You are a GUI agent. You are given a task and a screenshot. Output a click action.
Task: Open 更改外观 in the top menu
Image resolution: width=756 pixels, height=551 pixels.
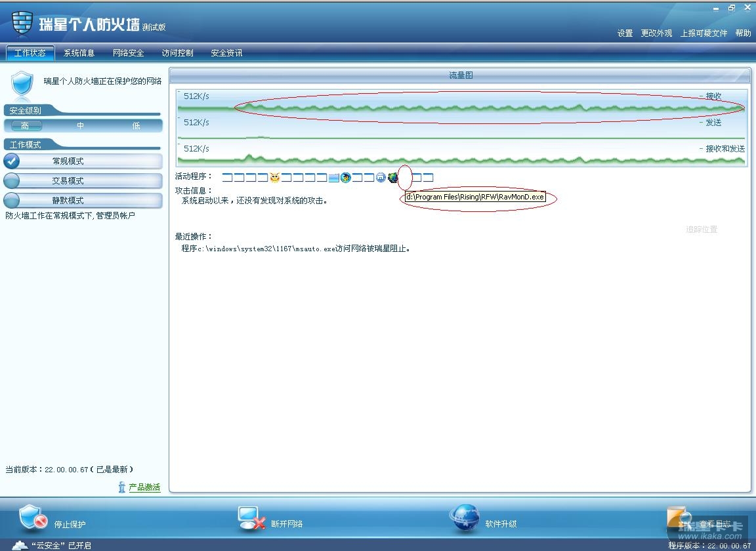(656, 33)
